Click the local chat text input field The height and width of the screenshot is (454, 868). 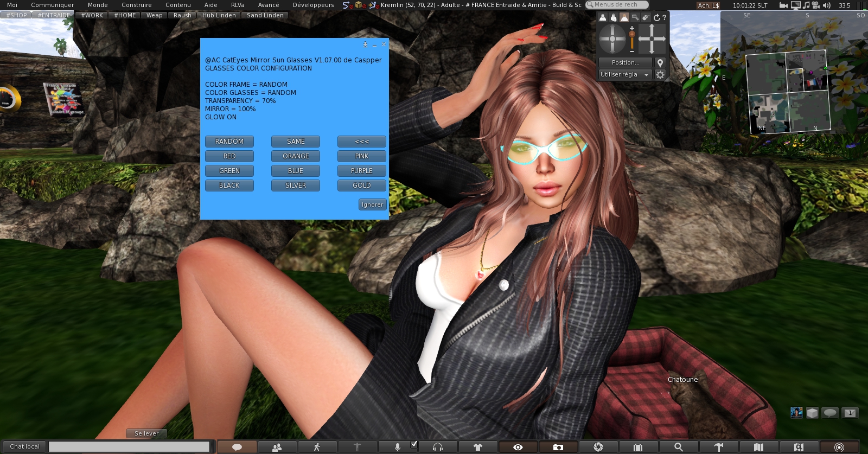[129, 446]
